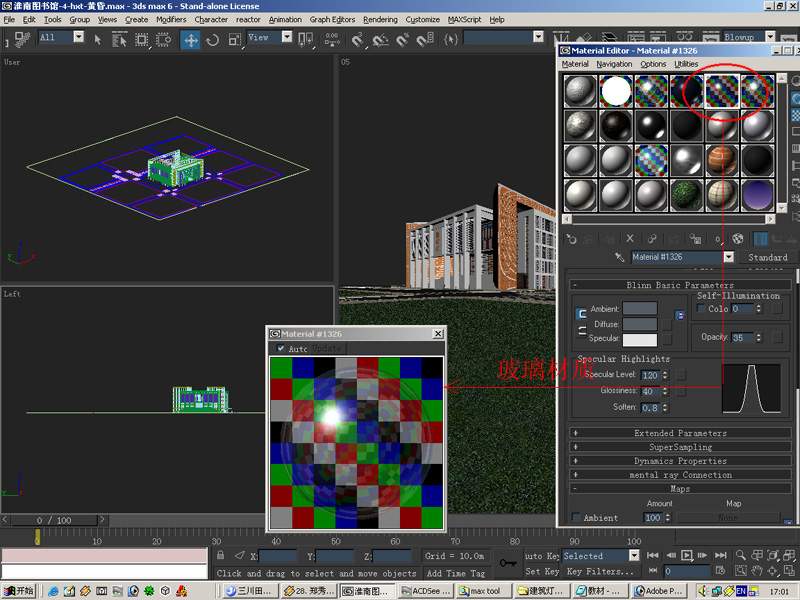Click Specular color swatch

pyautogui.click(x=640, y=339)
